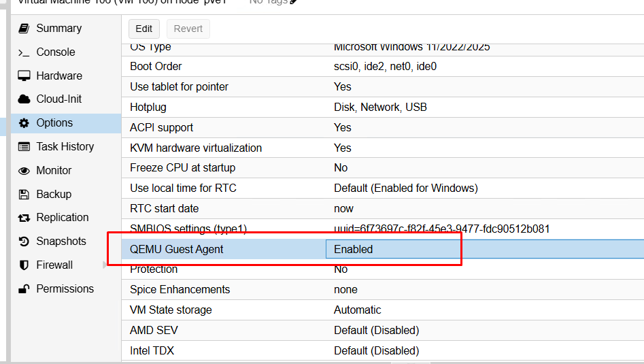Select the Freeze CPU at startup row
Viewport: 644px width, 364px height.
[x=383, y=168]
